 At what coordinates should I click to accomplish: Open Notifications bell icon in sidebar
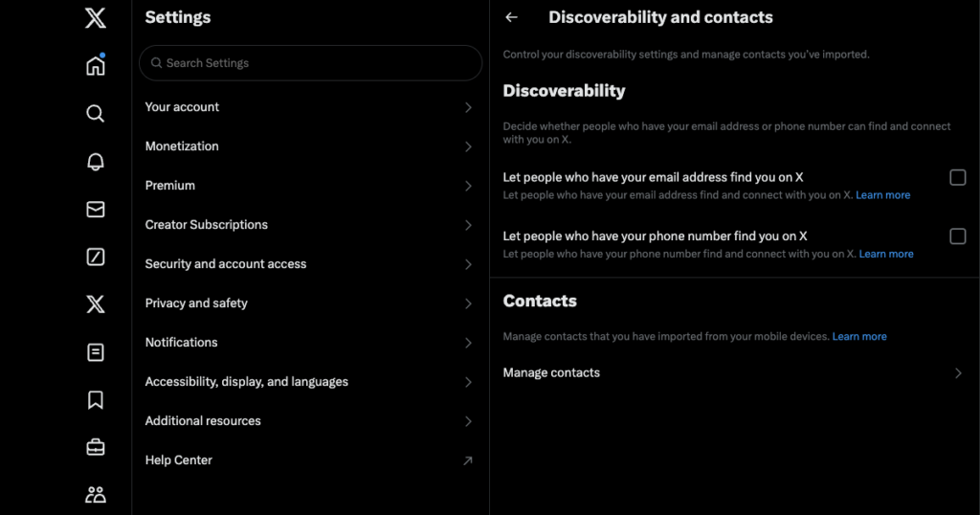coord(96,161)
